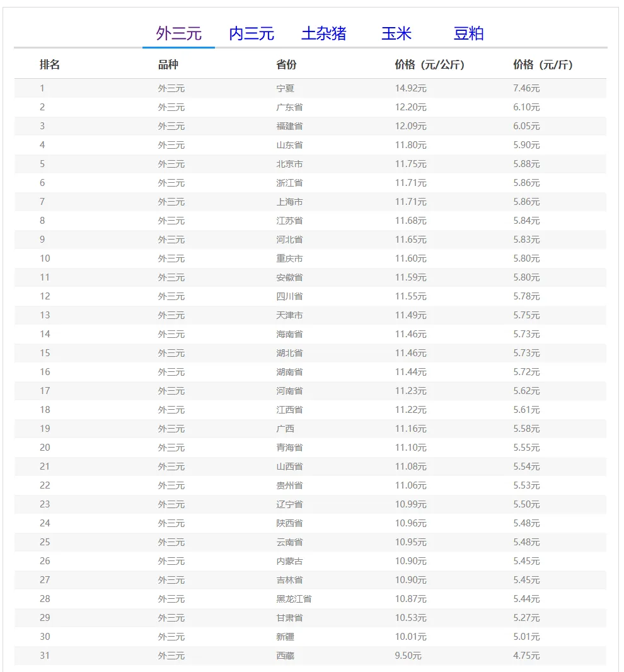Select the 内蒙古 province cell
The width and height of the screenshot is (624, 672).
[x=289, y=561]
